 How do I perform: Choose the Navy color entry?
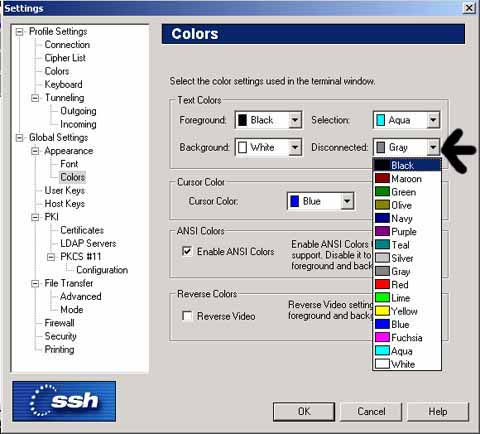coord(407,218)
